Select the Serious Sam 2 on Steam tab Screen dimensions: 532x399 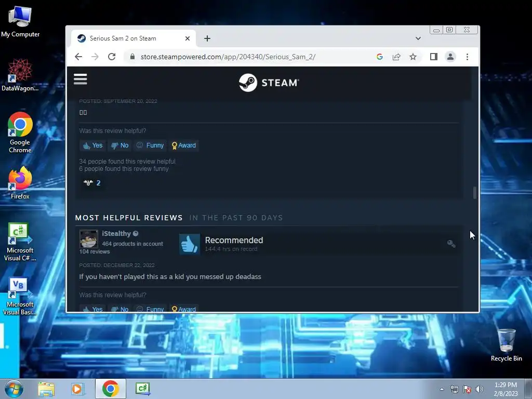point(134,38)
